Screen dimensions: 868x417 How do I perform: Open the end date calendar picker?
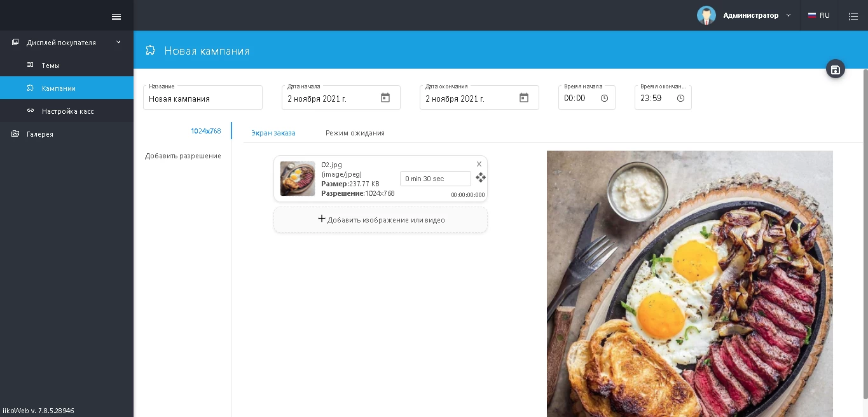[x=523, y=98]
